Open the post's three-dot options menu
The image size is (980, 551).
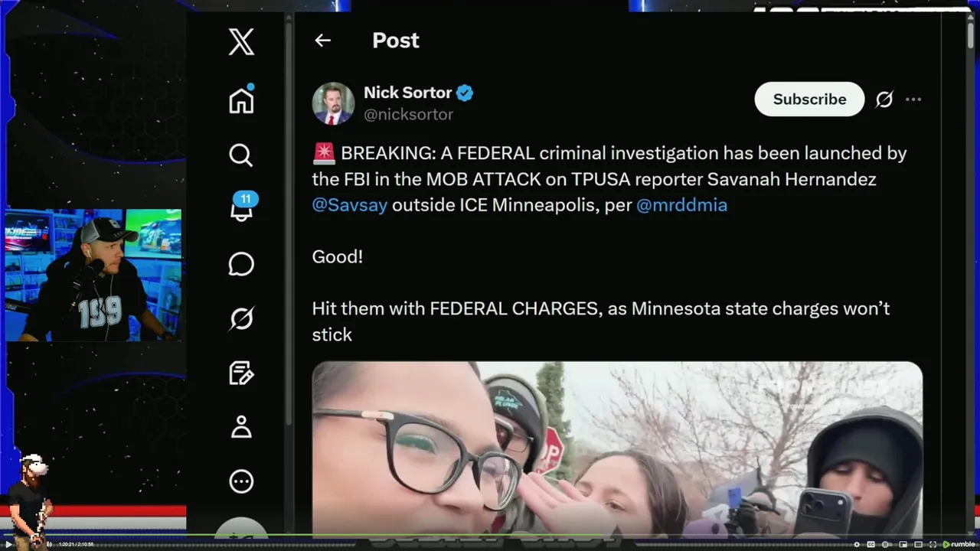(913, 99)
